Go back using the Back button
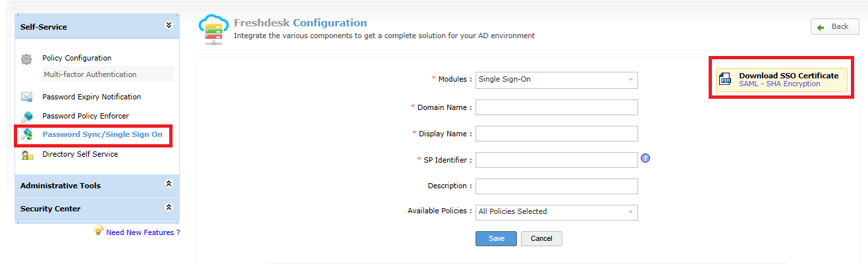 [834, 27]
